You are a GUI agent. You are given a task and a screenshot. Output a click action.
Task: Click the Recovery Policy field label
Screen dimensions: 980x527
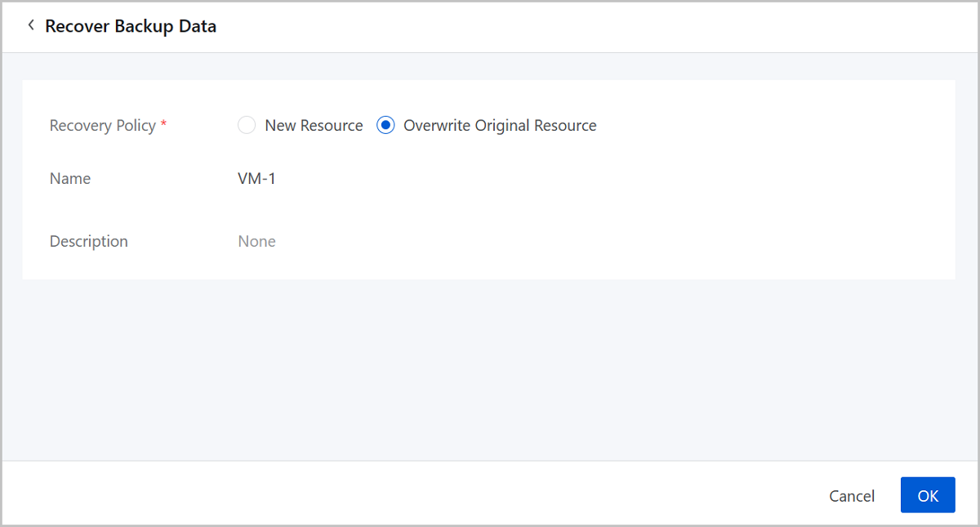pos(102,125)
